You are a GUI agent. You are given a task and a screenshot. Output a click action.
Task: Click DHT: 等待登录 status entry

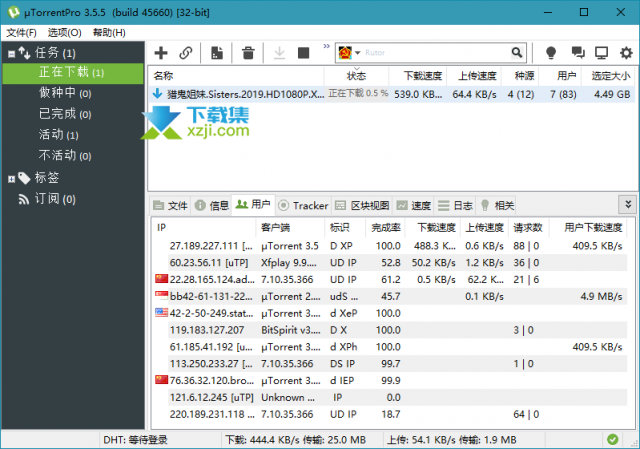point(136,440)
